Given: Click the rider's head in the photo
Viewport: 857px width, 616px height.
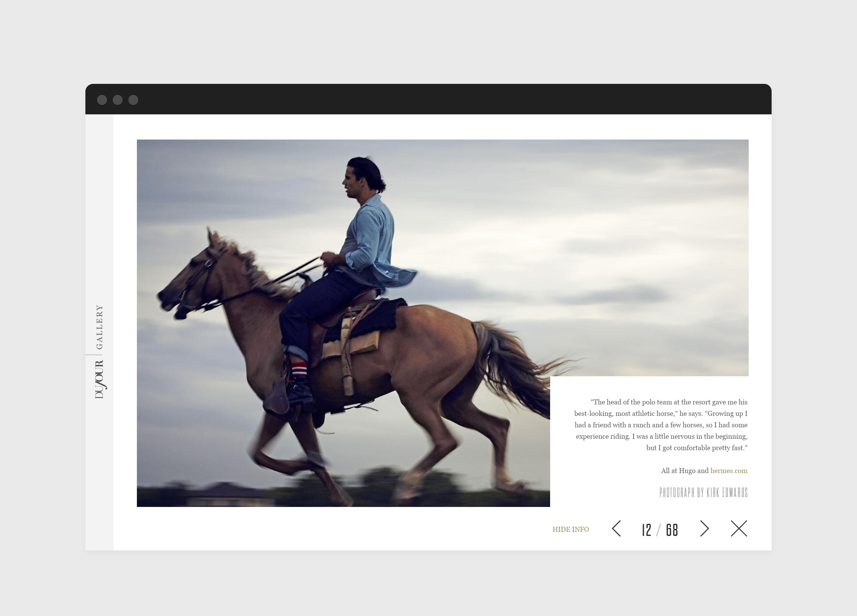Looking at the screenshot, I should (362, 176).
